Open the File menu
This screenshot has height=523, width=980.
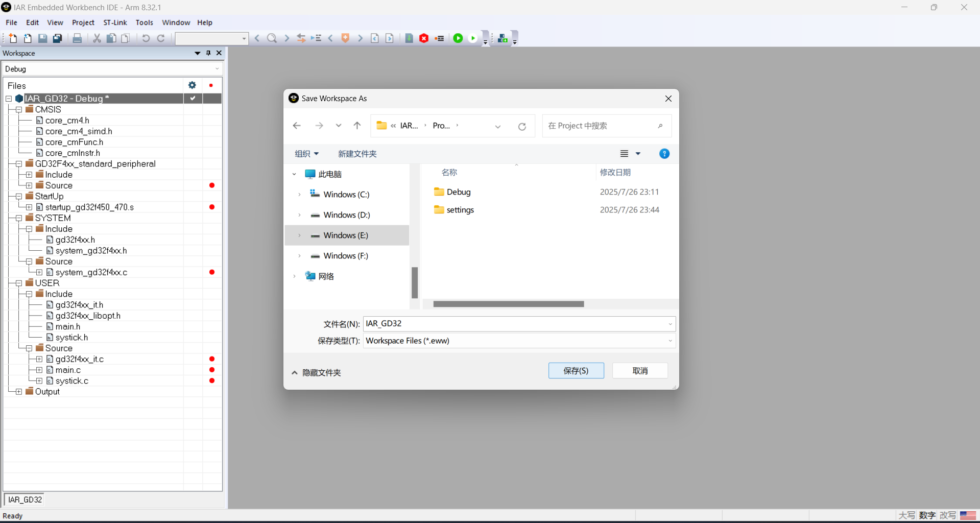[x=11, y=22]
